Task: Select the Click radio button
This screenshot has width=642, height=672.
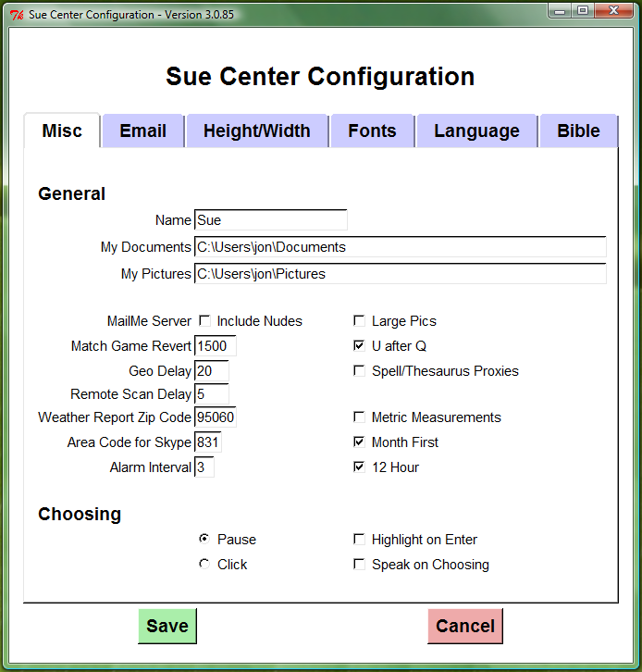Action: [204, 564]
